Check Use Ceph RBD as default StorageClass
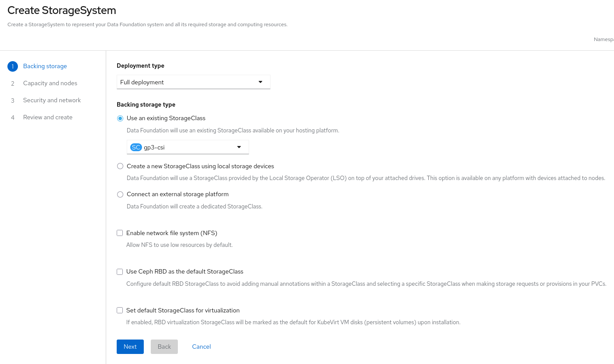Screen dimensions: 614x364 coord(120,272)
